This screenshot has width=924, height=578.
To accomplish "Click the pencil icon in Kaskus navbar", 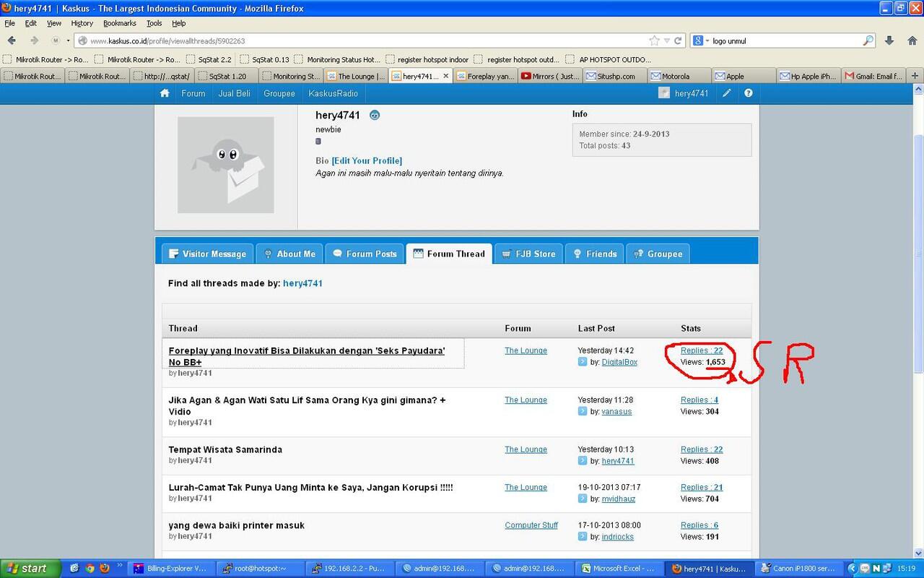I will pyautogui.click(x=727, y=93).
